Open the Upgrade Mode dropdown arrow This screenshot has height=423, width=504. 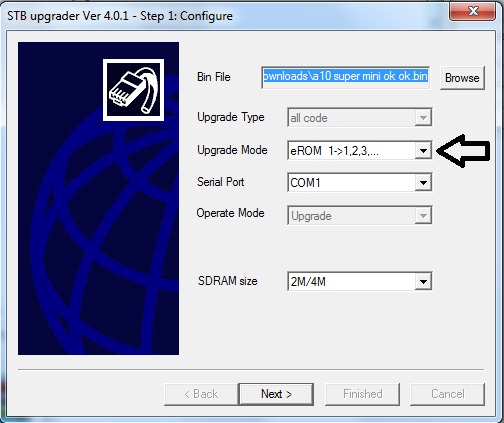click(x=423, y=151)
